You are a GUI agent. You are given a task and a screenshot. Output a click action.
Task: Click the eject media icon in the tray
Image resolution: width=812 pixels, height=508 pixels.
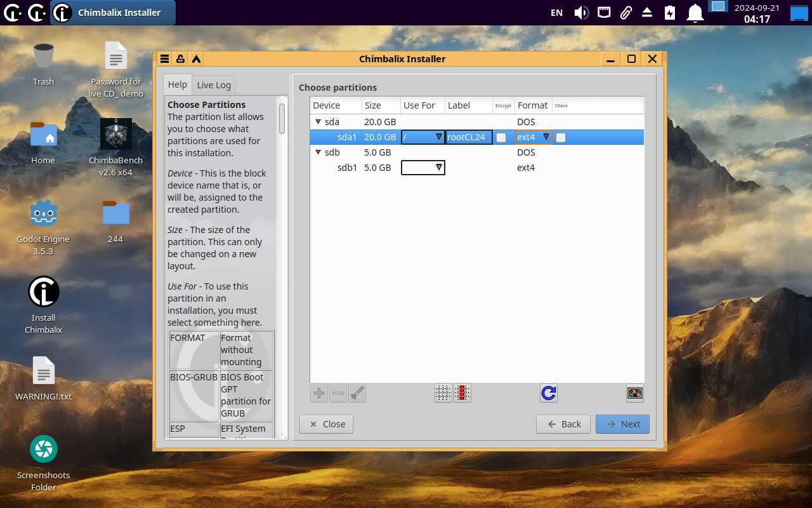click(x=647, y=13)
